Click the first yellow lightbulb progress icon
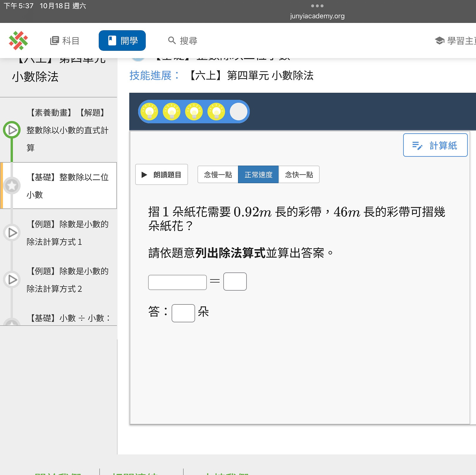The width and height of the screenshot is (476, 475). (150, 112)
